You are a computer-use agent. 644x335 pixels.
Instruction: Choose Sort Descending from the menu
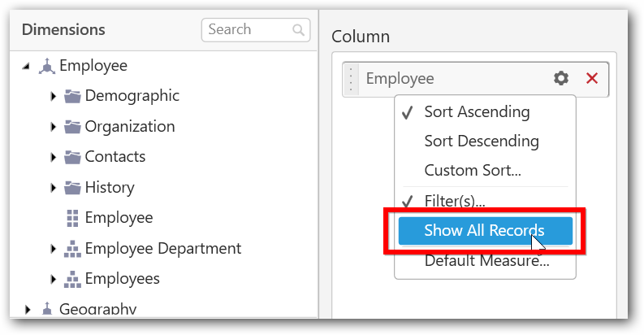[481, 141]
